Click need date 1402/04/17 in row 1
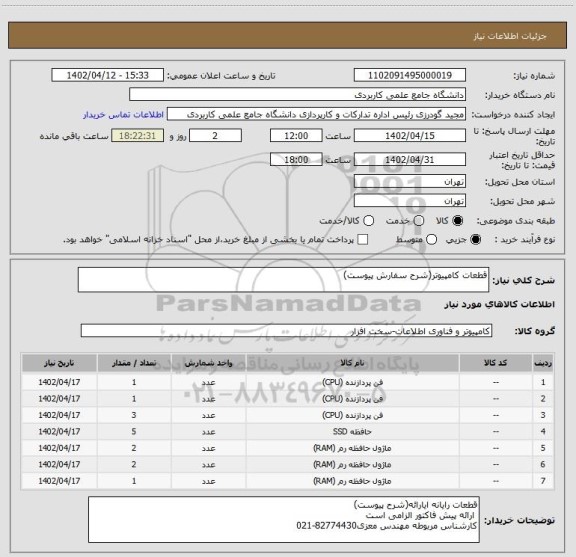The image size is (576, 557). [x=59, y=382]
